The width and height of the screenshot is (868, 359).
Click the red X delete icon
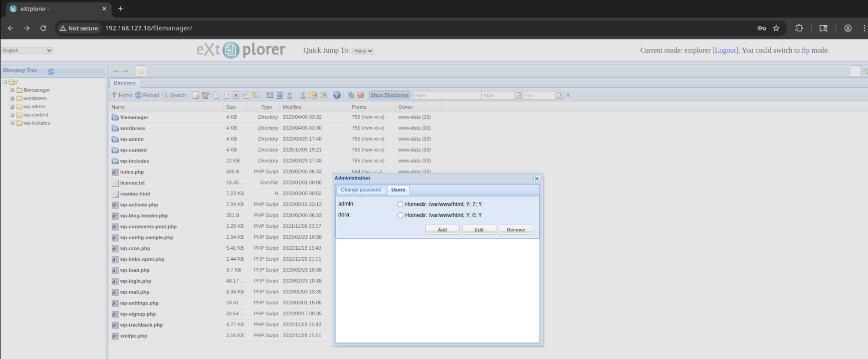click(236, 95)
